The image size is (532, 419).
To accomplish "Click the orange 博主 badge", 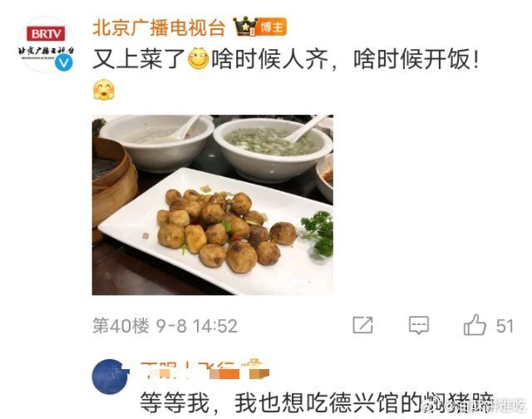I will pyautogui.click(x=273, y=27).
